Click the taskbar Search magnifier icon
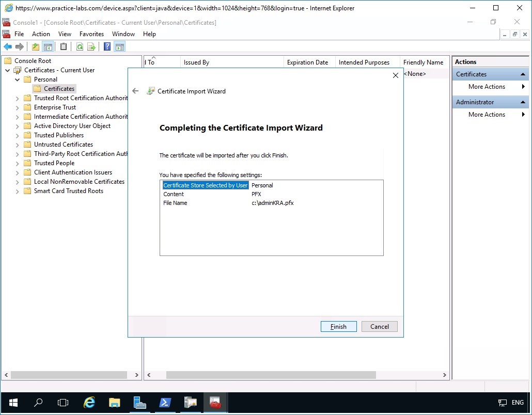The height and width of the screenshot is (415, 532). (38, 403)
